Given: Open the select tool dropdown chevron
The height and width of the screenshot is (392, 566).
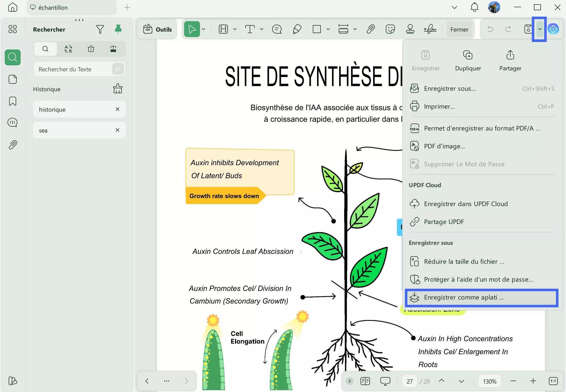Looking at the screenshot, I should tap(203, 29).
